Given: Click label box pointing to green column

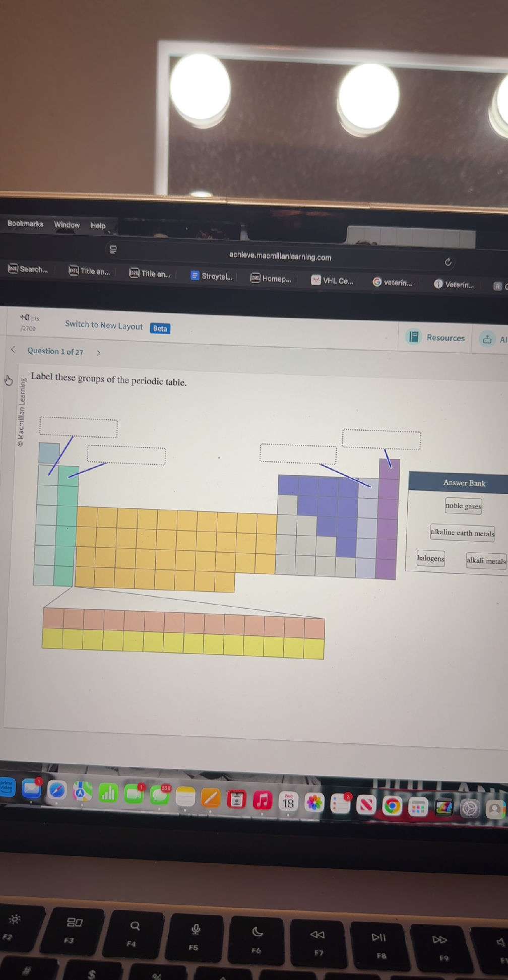Looking at the screenshot, I should pyautogui.click(x=126, y=455).
